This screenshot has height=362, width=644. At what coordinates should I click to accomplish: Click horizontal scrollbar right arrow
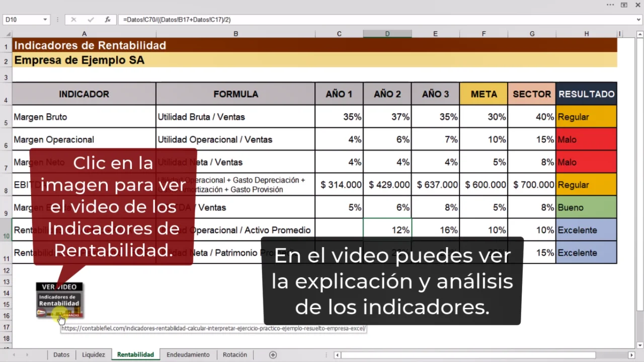(x=631, y=355)
